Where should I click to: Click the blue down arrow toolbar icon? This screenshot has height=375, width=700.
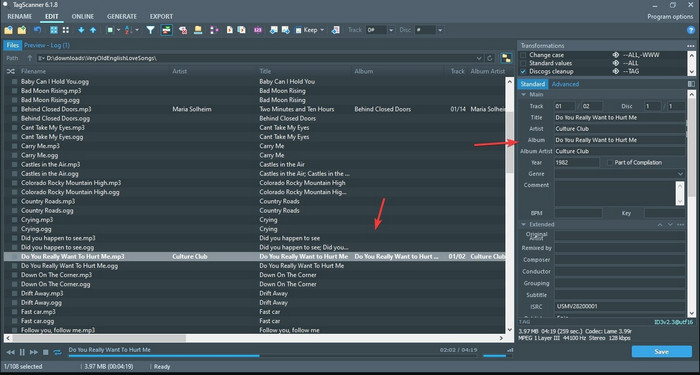[x=81, y=30]
